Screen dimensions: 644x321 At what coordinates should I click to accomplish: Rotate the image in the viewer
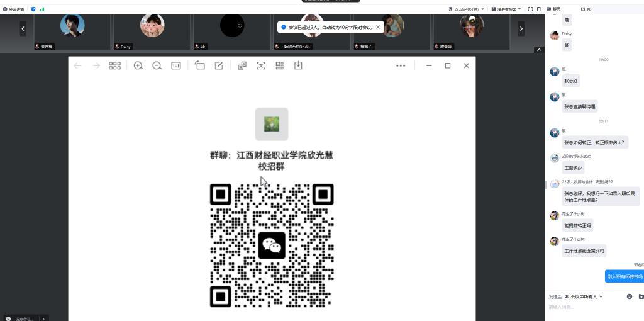pyautogui.click(x=200, y=65)
